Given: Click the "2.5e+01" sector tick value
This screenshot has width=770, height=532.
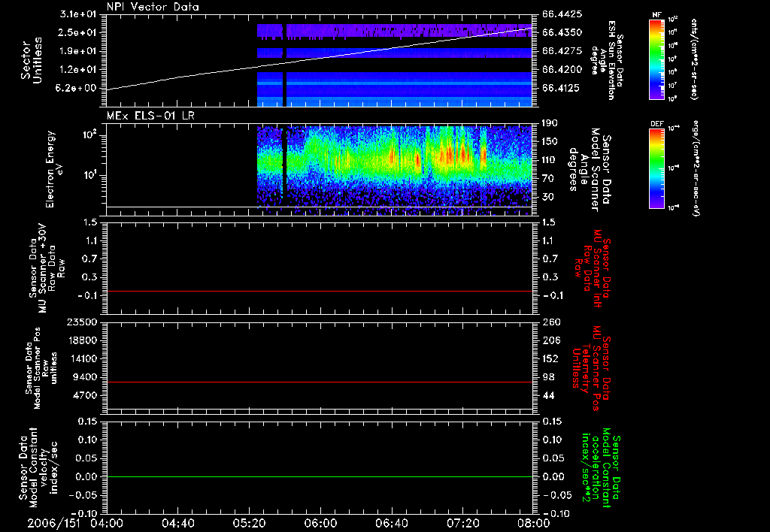Looking at the screenshot, I should click(78, 32).
